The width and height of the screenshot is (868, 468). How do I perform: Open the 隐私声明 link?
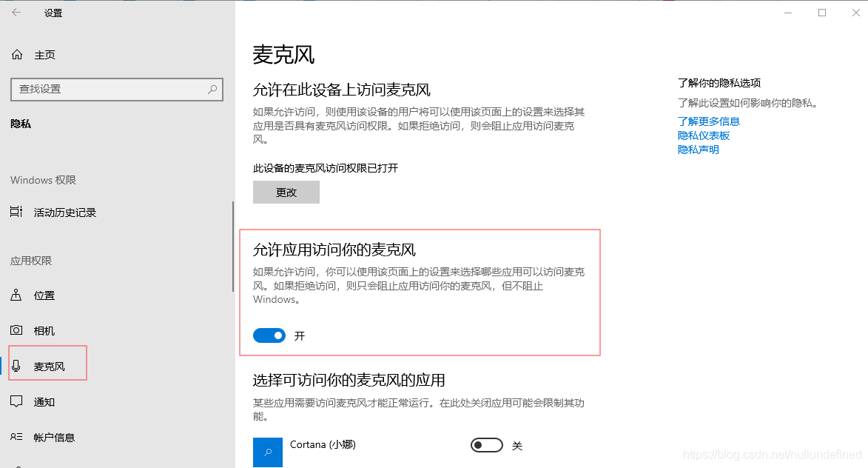tap(698, 150)
